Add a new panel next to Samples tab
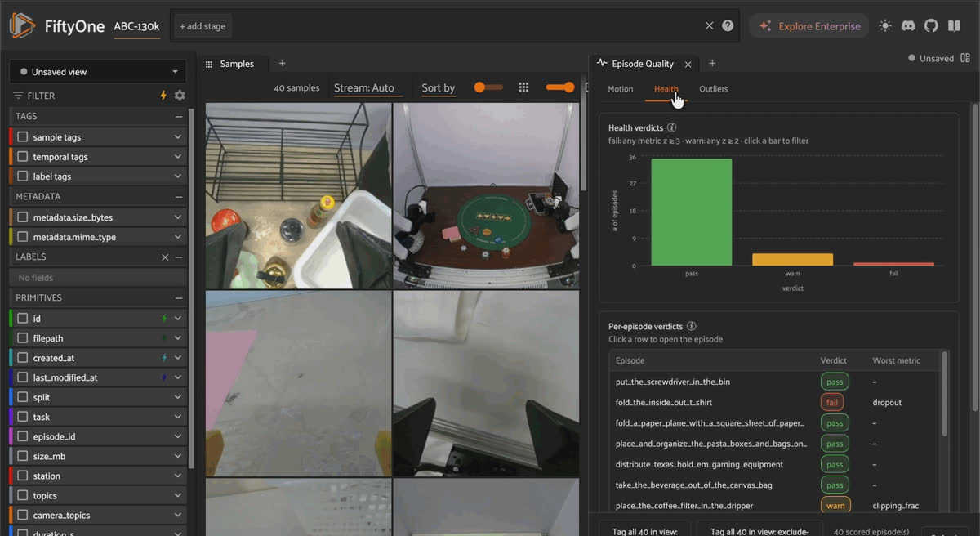 pos(282,64)
